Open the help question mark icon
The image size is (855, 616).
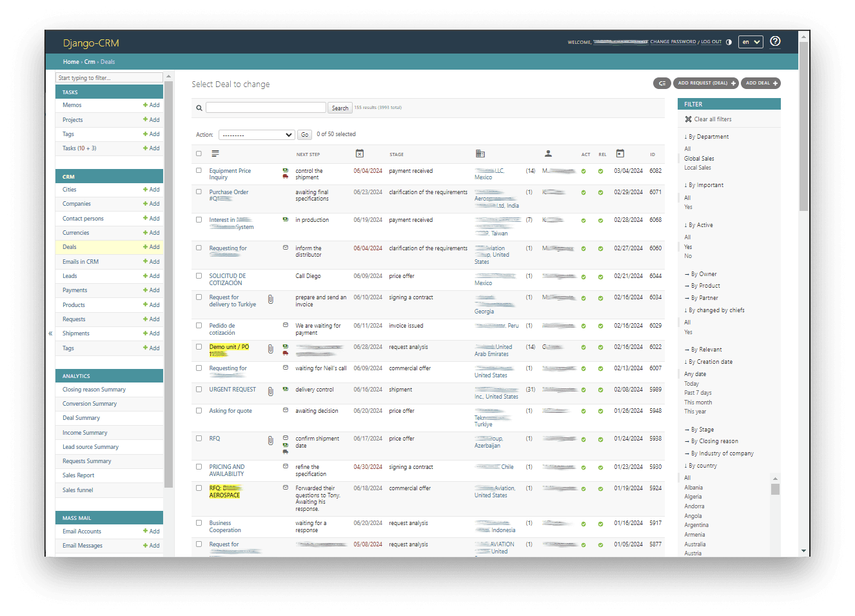coord(775,41)
